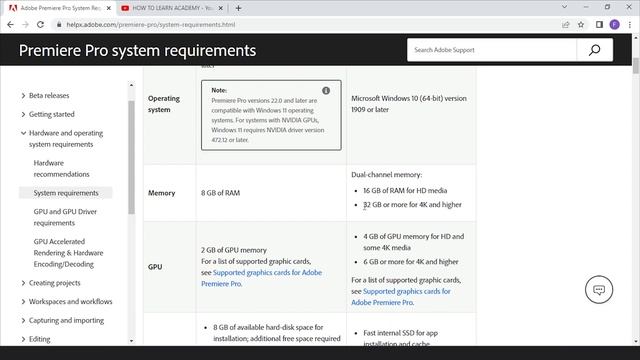The image size is (640, 360).
Task: Click the sidebar scrollbar thumb
Action: point(131,157)
